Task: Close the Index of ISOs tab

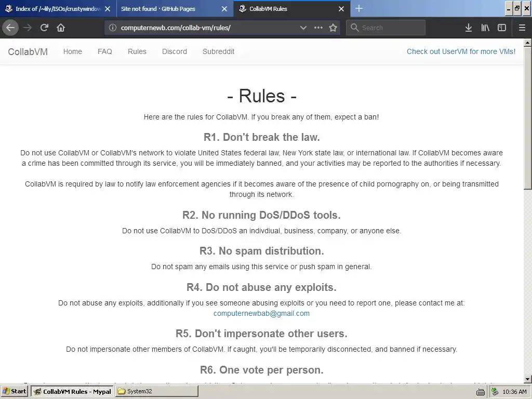Action: pyautogui.click(x=108, y=9)
